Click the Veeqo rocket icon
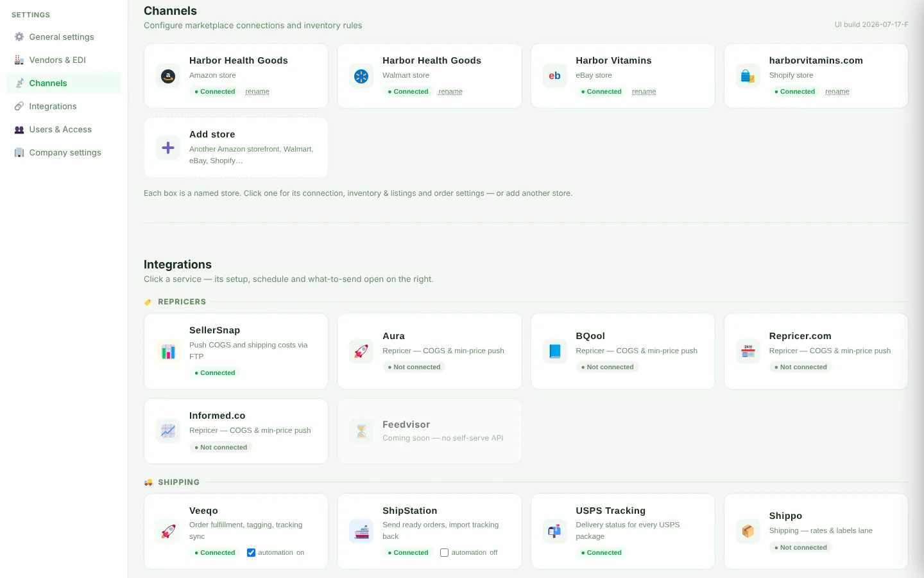Screen dimensions: 924x578 pos(168,531)
